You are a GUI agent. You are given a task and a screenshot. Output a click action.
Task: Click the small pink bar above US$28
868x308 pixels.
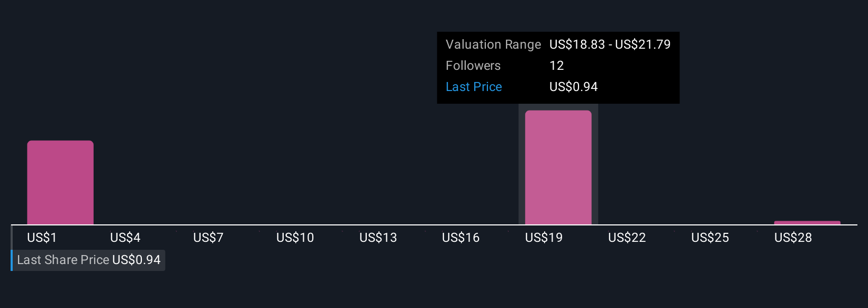[x=807, y=223]
